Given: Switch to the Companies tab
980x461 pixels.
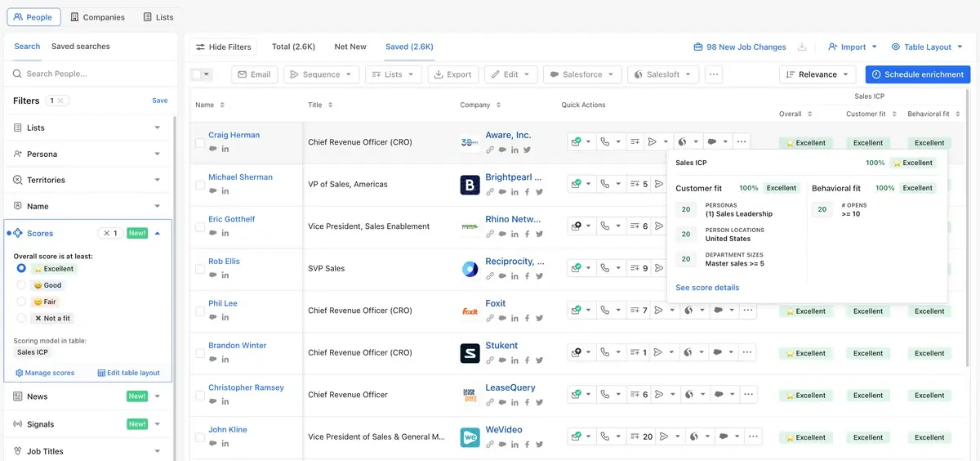Looking at the screenshot, I should coord(98,16).
